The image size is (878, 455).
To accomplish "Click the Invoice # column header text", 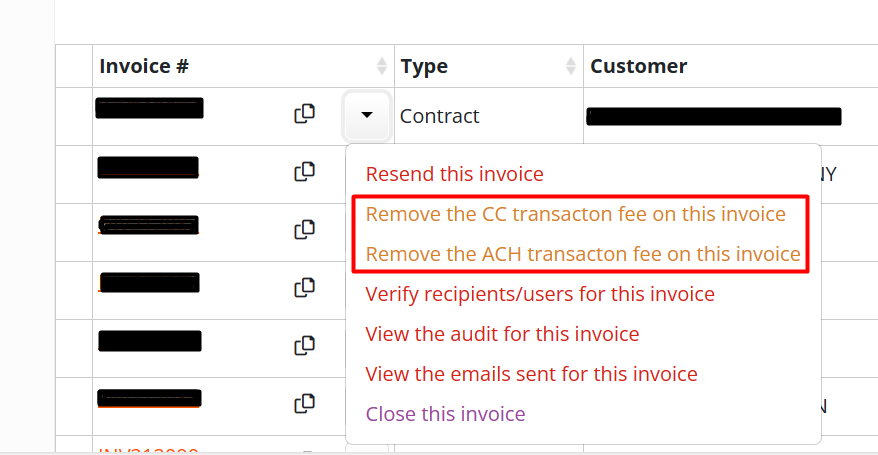I will (144, 66).
